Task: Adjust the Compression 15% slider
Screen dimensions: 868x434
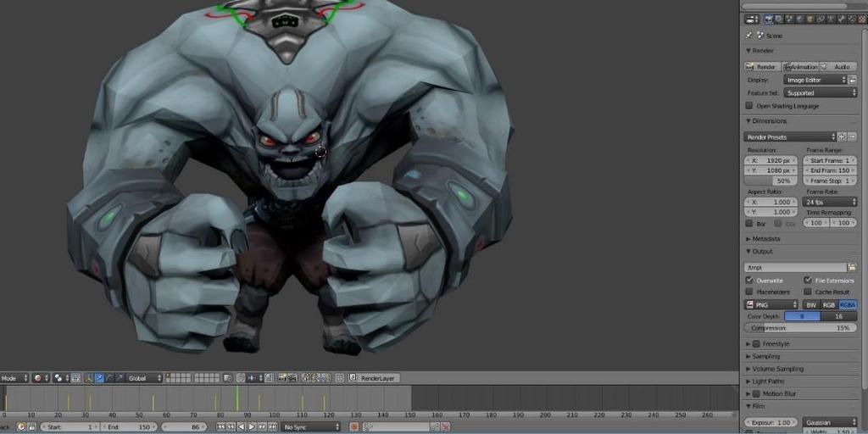Action: tap(800, 328)
